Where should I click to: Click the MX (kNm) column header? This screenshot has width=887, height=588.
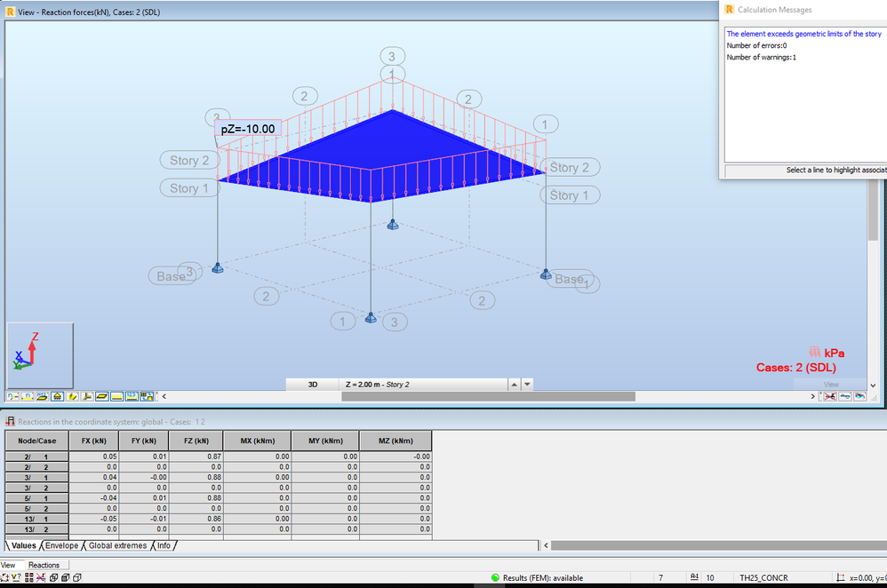(258, 441)
